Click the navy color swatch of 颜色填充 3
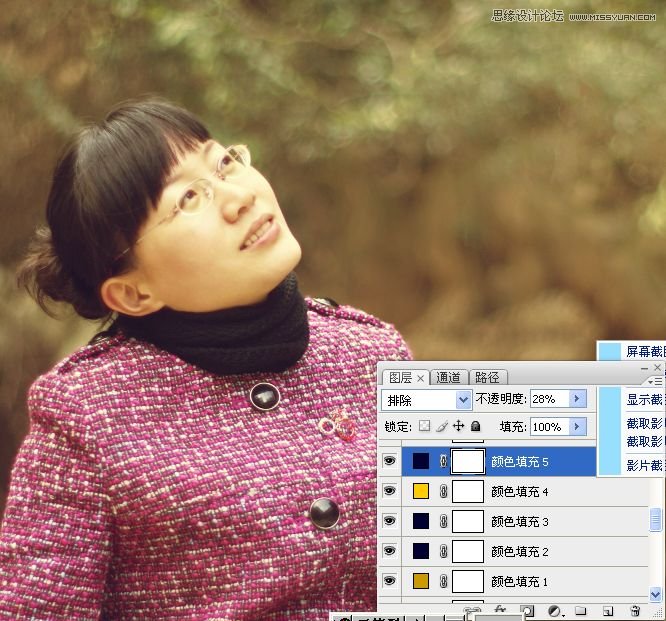The image size is (666, 621). tap(420, 521)
